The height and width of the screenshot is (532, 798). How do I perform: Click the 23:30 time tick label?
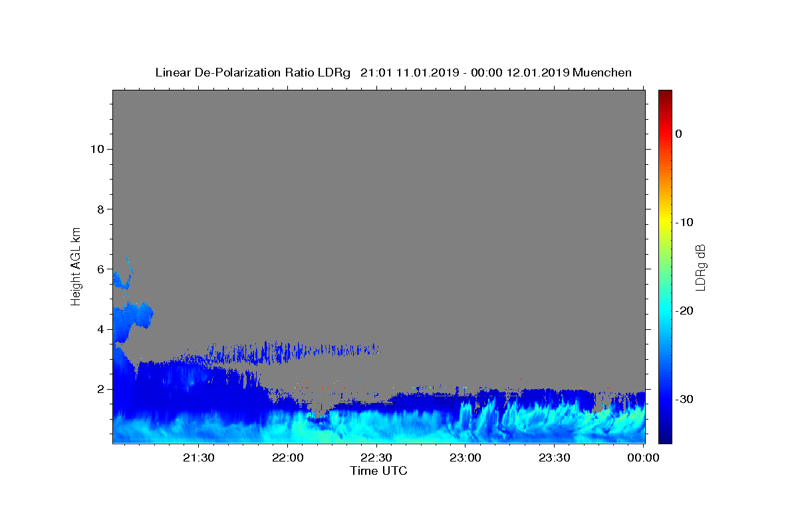[555, 458]
